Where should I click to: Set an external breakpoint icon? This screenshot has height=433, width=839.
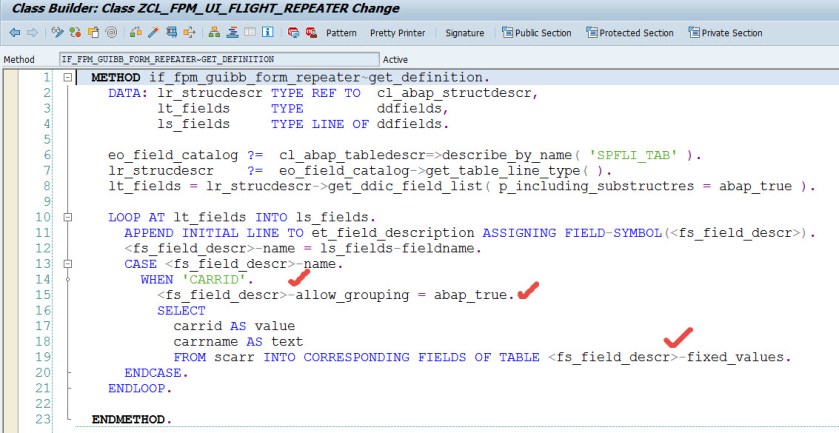(311, 33)
